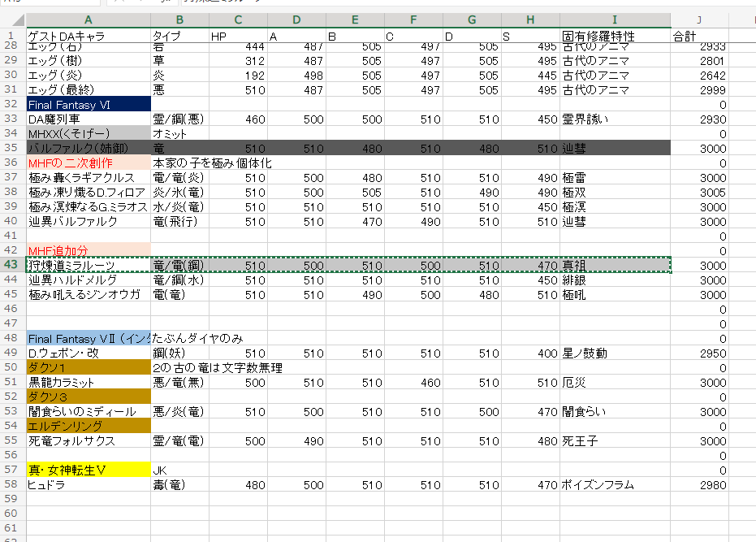This screenshot has height=542, width=756.
Task: Click the 2950 total in D.ウェポン・改 row
Action: tap(699, 353)
